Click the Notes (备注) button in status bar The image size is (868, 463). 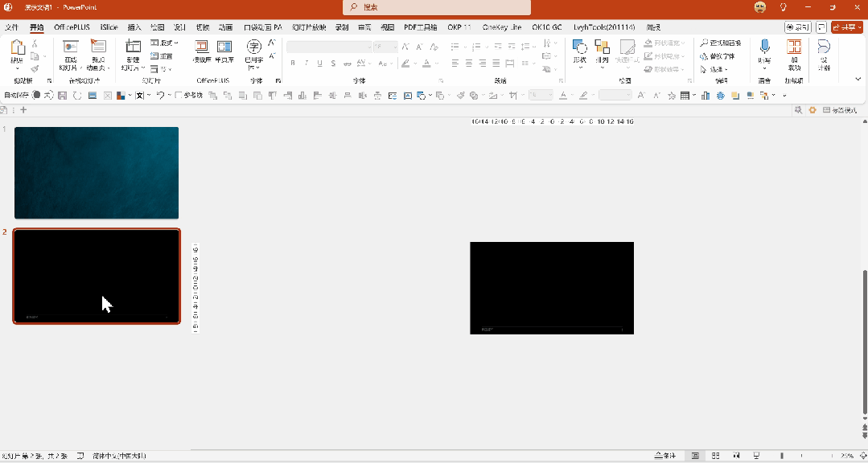point(664,456)
